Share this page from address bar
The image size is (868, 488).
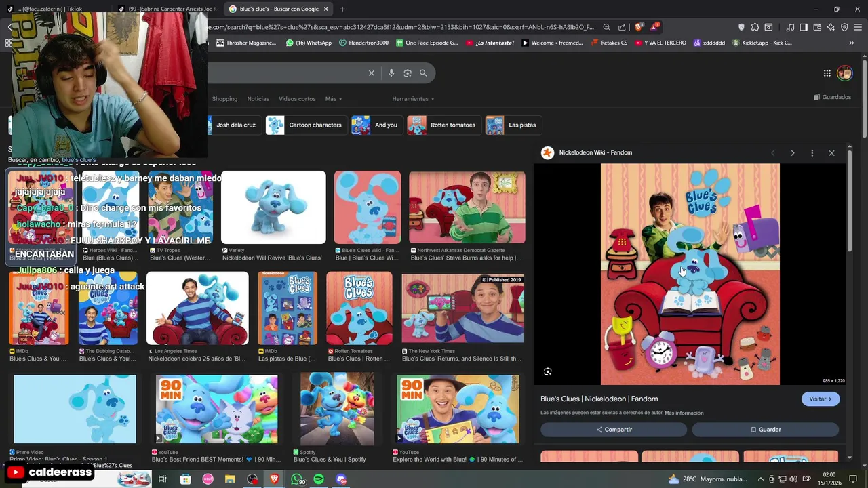click(622, 27)
